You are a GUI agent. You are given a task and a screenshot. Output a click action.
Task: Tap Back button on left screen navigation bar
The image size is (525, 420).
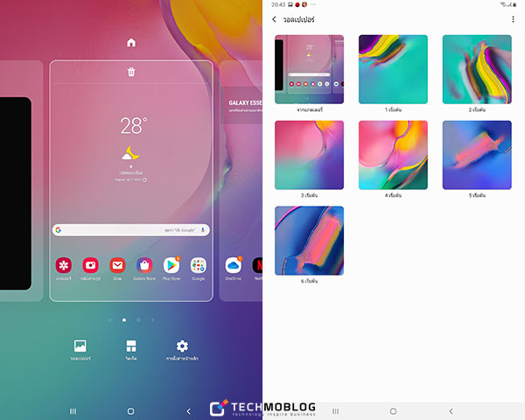[188, 411]
